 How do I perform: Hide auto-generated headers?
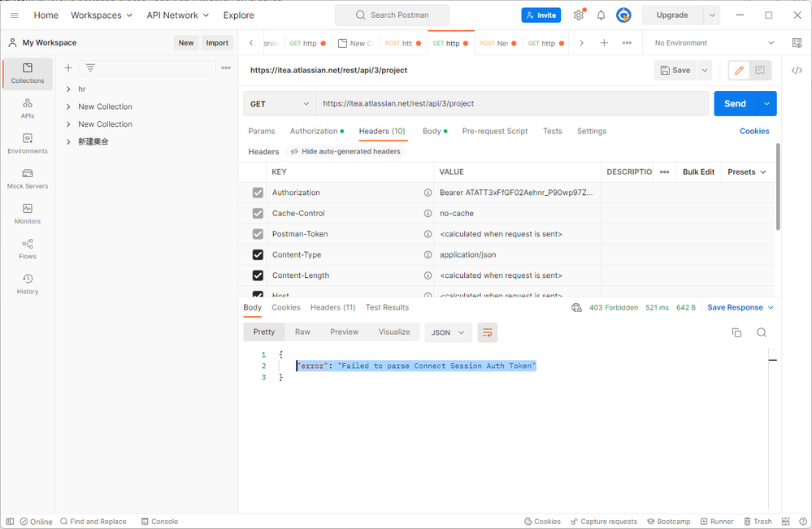(x=345, y=152)
